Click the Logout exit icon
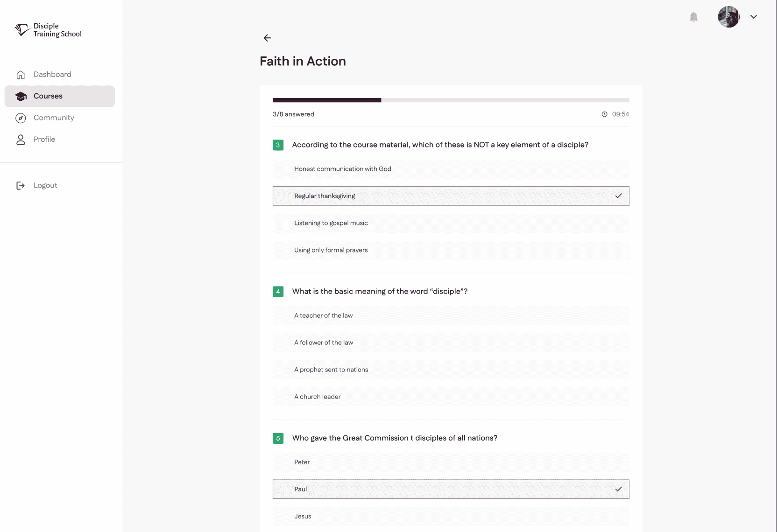This screenshot has width=777, height=532. point(21,185)
